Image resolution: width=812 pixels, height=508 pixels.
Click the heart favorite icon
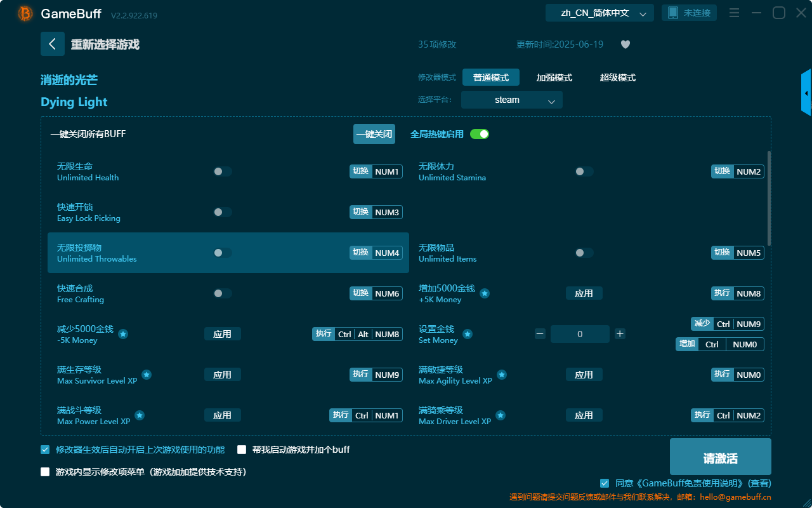(x=625, y=44)
